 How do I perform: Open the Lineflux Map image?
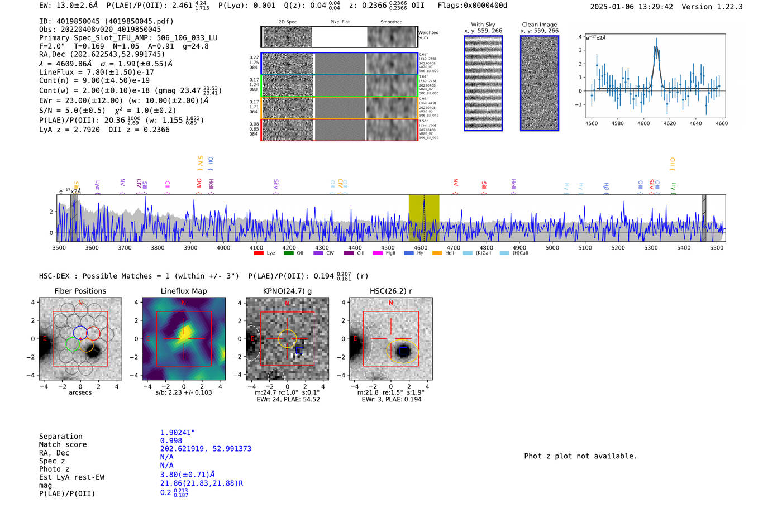pyautogui.click(x=184, y=339)
